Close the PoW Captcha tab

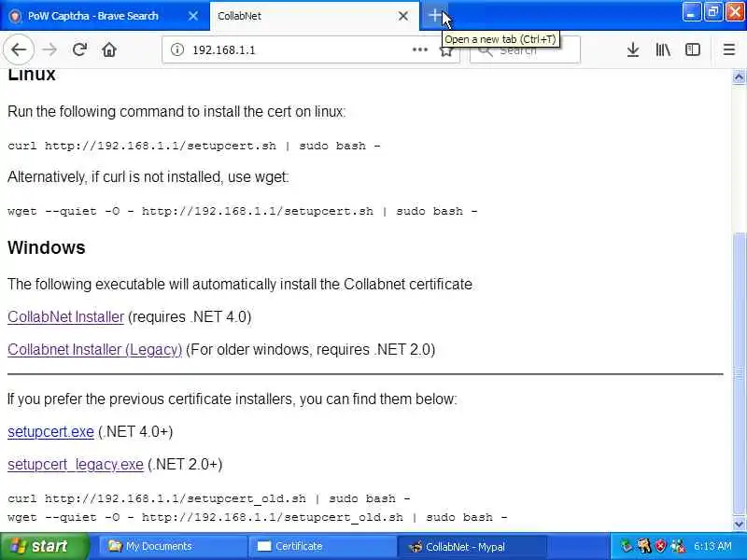[193, 16]
